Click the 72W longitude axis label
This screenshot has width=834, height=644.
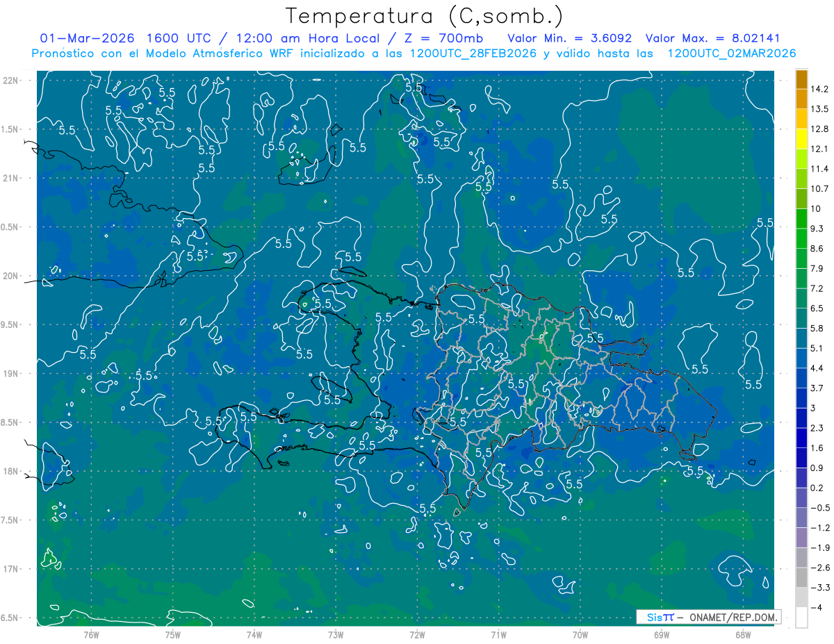tap(417, 634)
